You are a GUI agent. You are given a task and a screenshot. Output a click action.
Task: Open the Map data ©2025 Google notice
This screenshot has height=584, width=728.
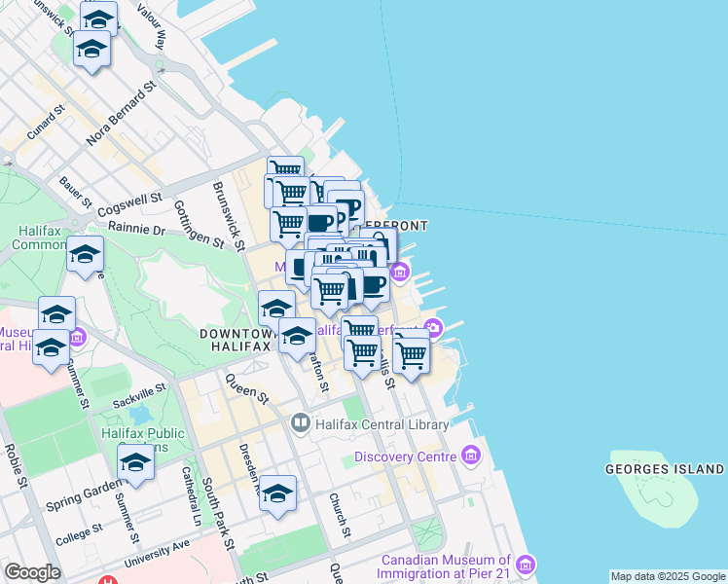(x=668, y=576)
